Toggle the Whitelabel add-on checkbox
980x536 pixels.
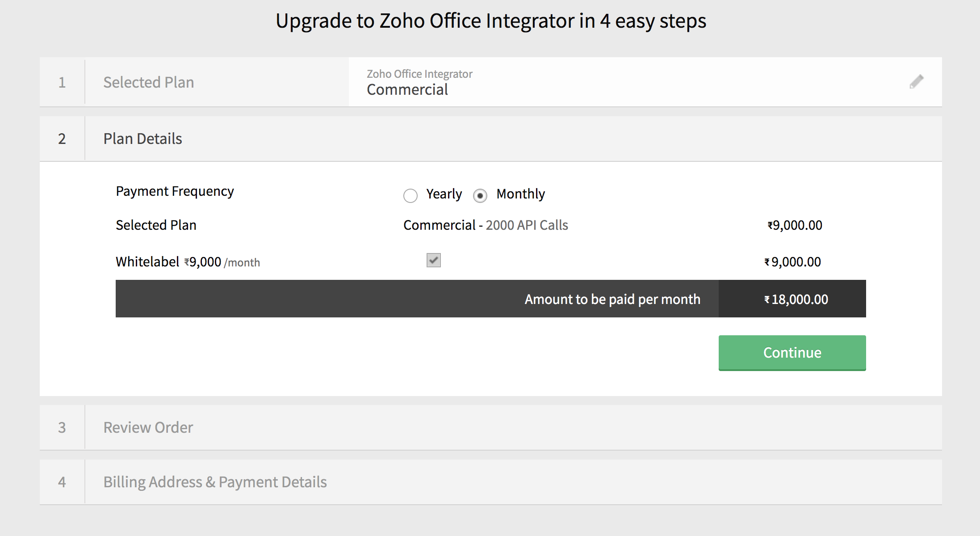click(433, 260)
